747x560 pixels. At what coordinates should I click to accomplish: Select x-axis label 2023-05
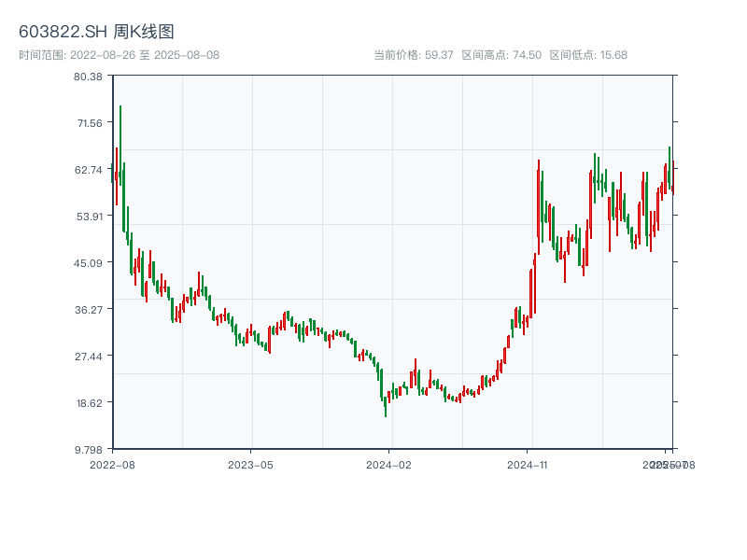[250, 465]
